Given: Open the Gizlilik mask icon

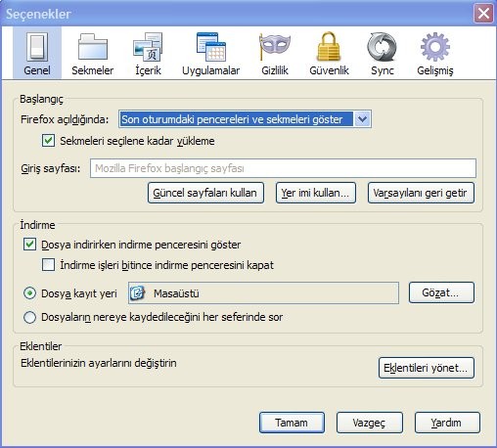Looking at the screenshot, I should point(275,47).
